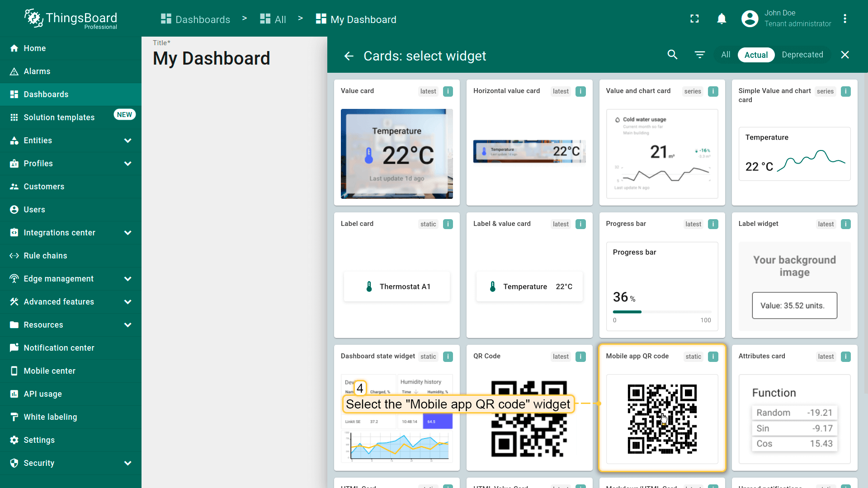Viewport: 868px width, 488px height.
Task: Click the back arrow beside Cards title
Action: pyautogui.click(x=349, y=56)
